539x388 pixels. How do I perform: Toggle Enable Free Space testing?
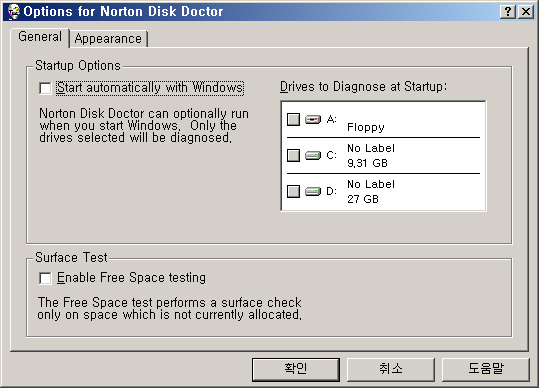tap(45, 278)
